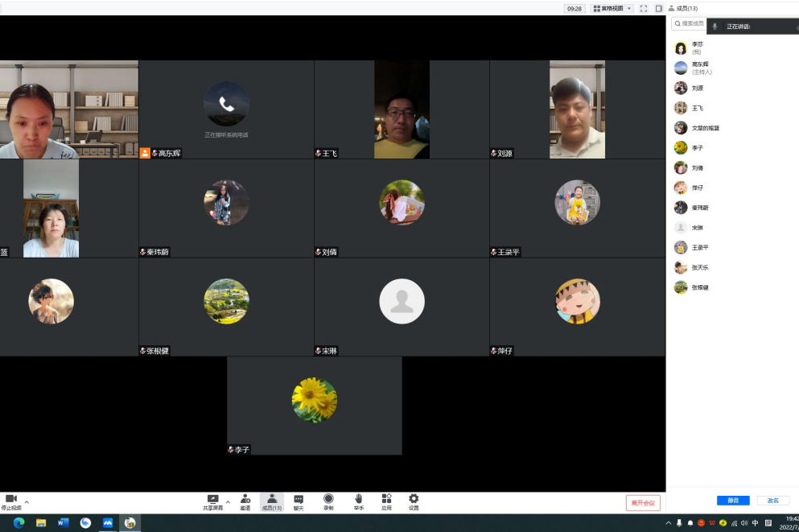Click the Leave Meeting (离开会议) button

point(643,503)
